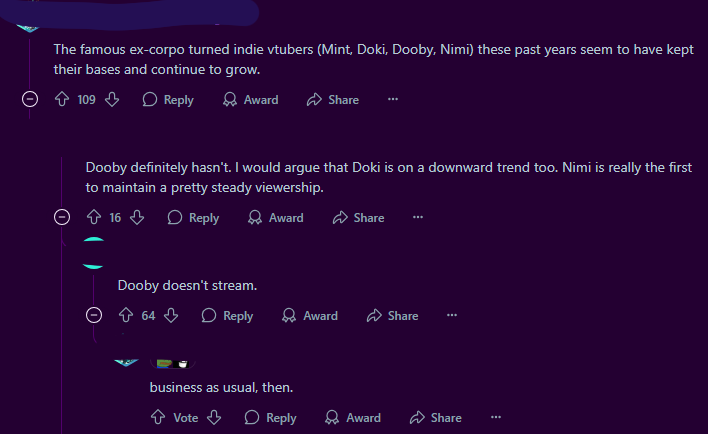The height and width of the screenshot is (434, 708).
Task: Open more options on the 16-point comment
Action: [418, 218]
